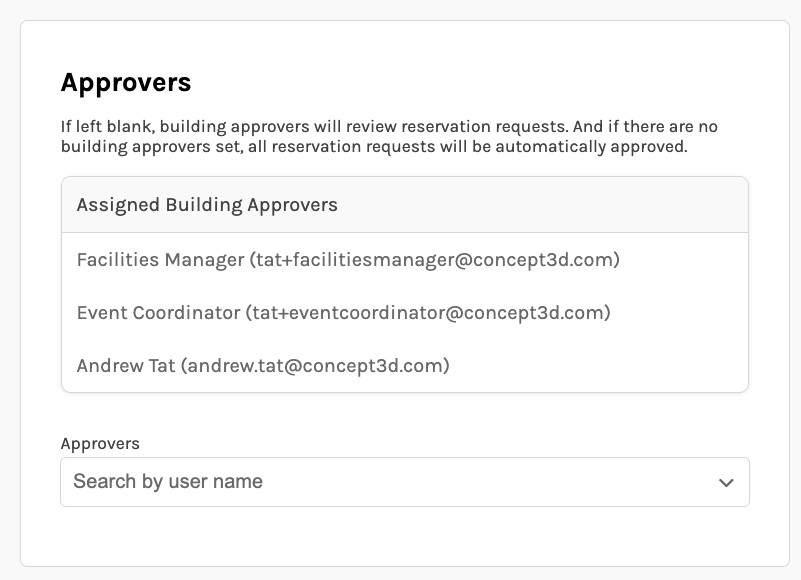The image size is (801, 580).
Task: Click the small Approvers label above search
Action: tap(100, 443)
